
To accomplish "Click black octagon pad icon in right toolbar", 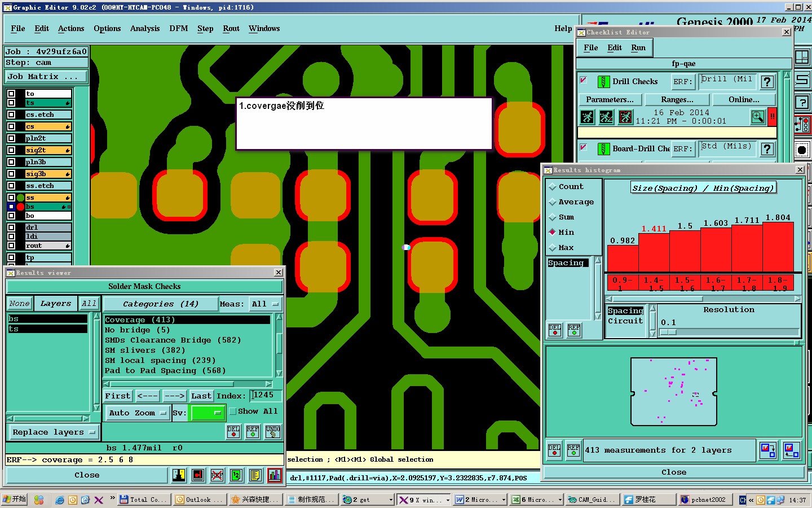I will point(802,150).
